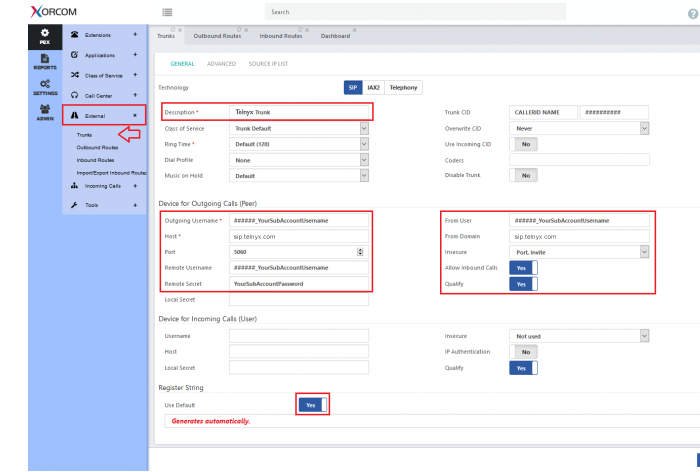The height and width of the screenshot is (472, 700).
Task: Select SIP technology
Action: tap(353, 88)
